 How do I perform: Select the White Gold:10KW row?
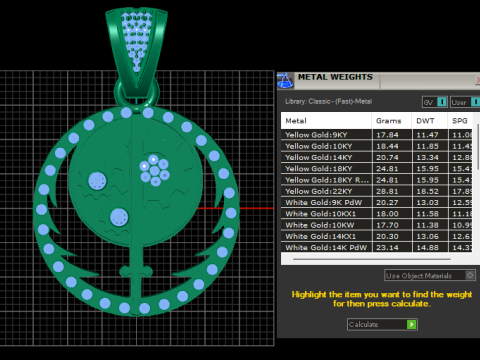pos(376,225)
